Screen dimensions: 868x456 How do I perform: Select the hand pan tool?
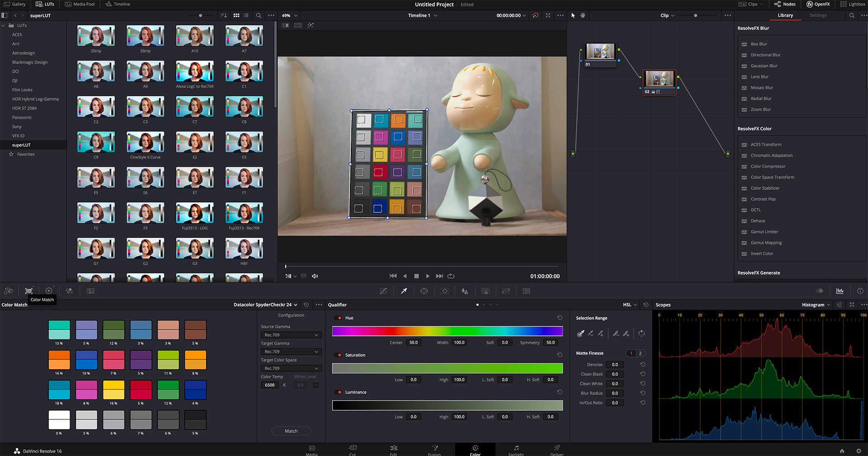pos(583,15)
